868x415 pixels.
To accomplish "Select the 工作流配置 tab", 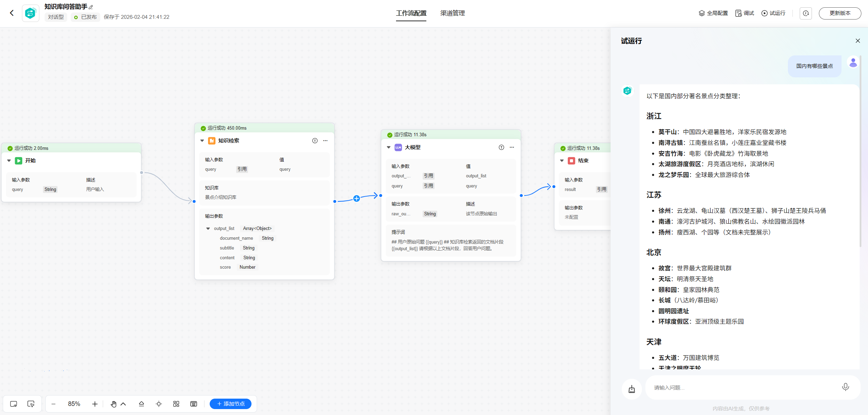I will [411, 13].
